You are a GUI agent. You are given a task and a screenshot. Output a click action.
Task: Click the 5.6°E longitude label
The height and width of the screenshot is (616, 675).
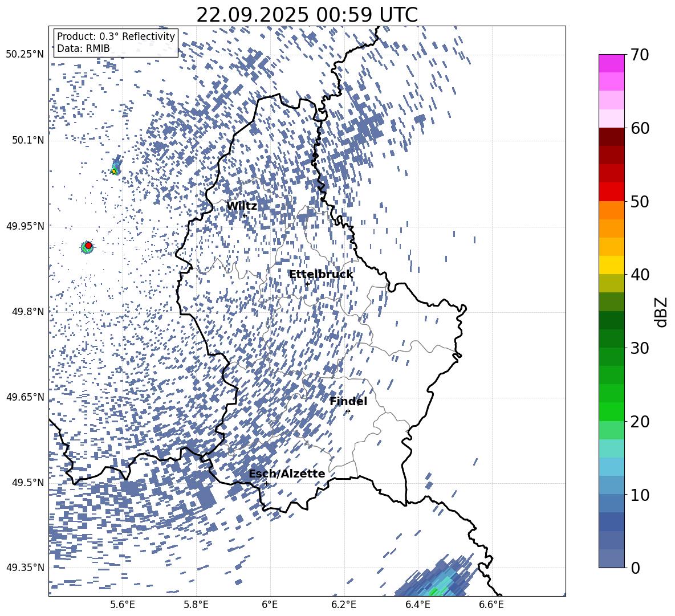(x=123, y=605)
